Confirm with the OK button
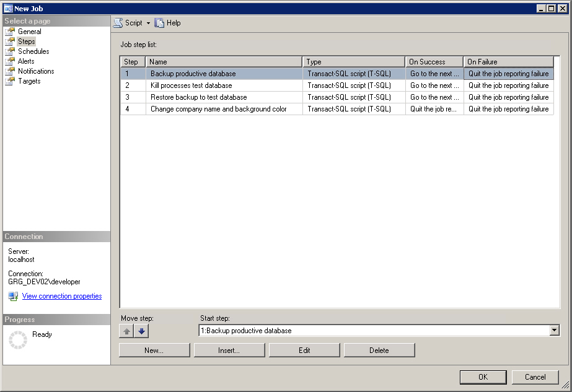Screen dimensions: 572x392 click(x=483, y=377)
